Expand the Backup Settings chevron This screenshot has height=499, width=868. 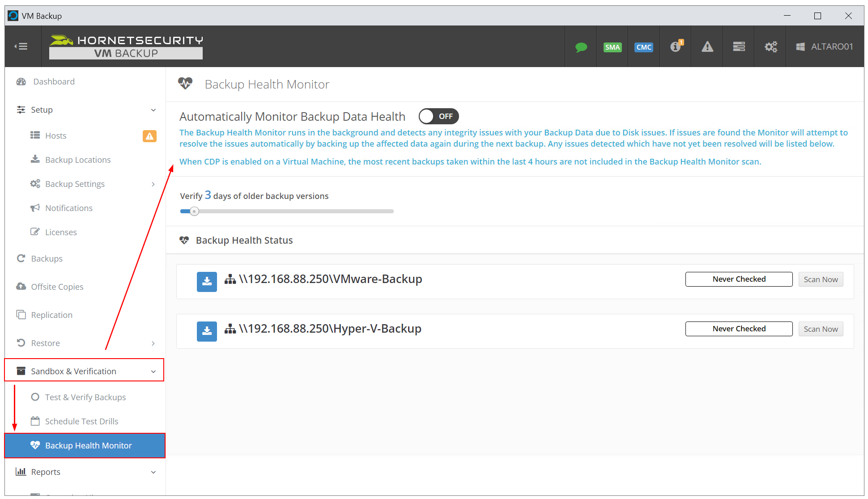pos(153,184)
